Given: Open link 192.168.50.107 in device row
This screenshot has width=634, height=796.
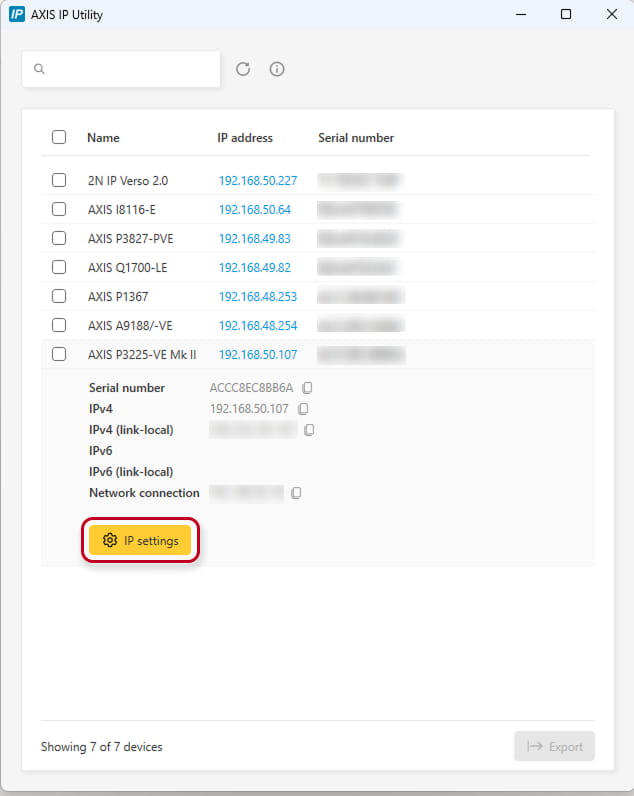Looking at the screenshot, I should point(258,354).
